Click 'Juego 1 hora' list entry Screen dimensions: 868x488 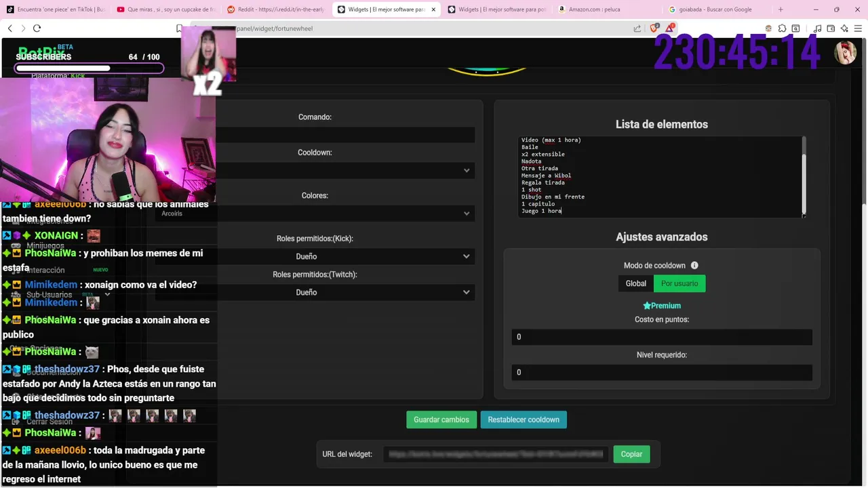pyautogui.click(x=541, y=211)
